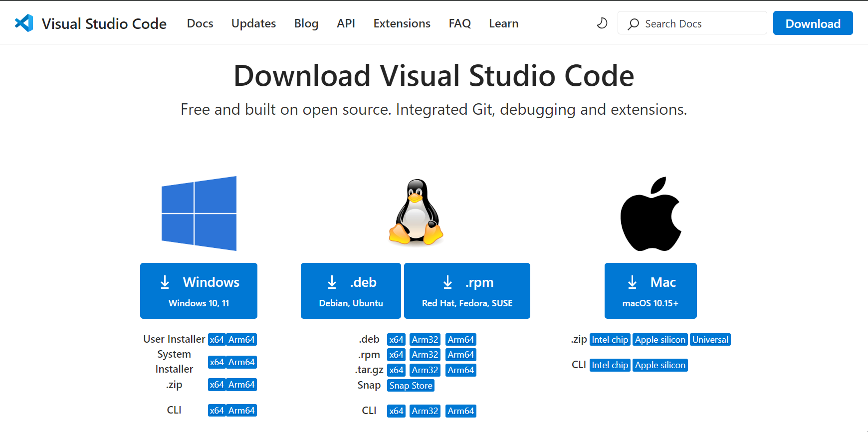Click the ".tar.gz" label in the Linux column
The height and width of the screenshot is (432, 868).
coord(369,370)
